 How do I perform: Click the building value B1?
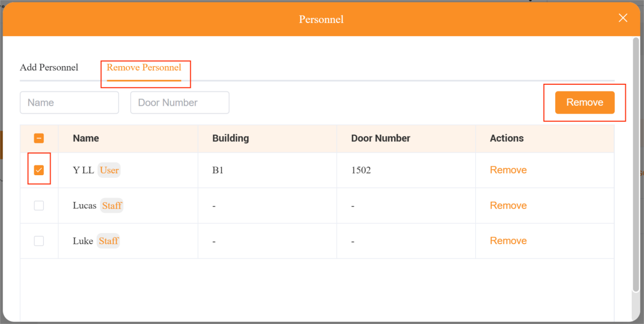pos(218,170)
